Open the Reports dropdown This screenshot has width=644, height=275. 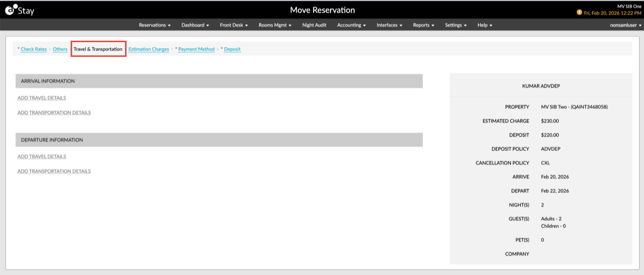424,25
